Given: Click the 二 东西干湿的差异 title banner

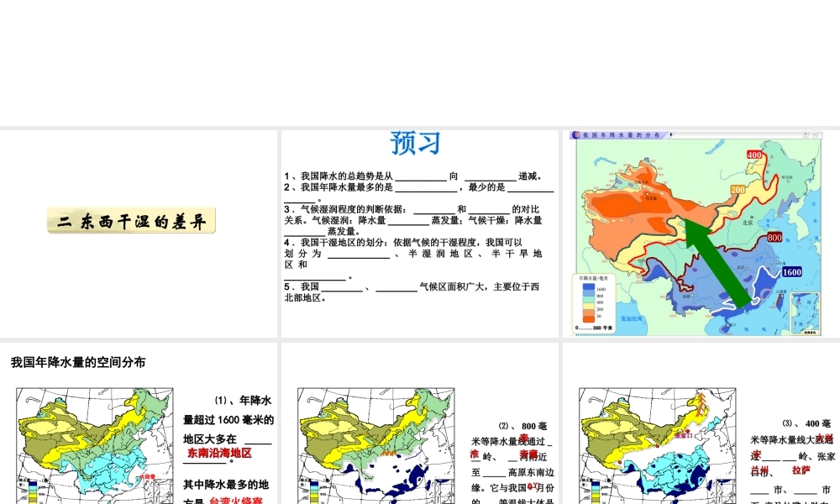Looking at the screenshot, I should pos(131,220).
